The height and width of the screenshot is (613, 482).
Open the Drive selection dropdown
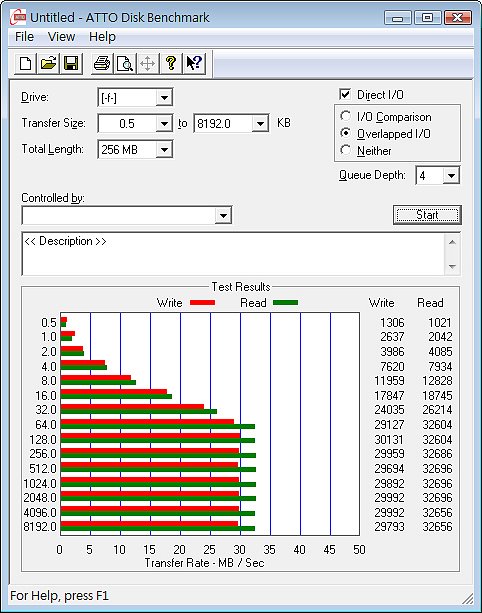click(164, 97)
